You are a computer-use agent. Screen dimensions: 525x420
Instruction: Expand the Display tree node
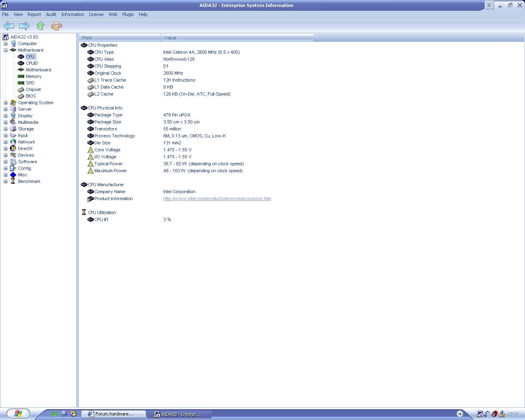click(x=5, y=116)
